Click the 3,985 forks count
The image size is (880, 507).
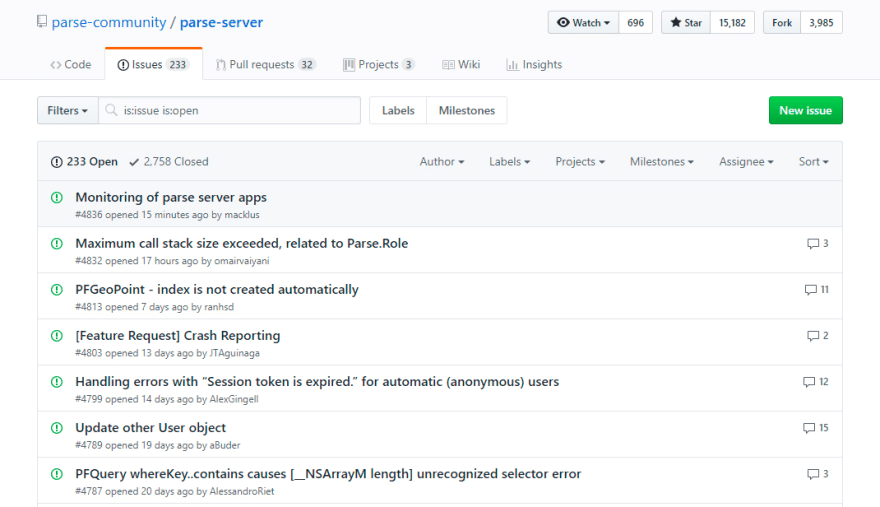click(x=821, y=22)
